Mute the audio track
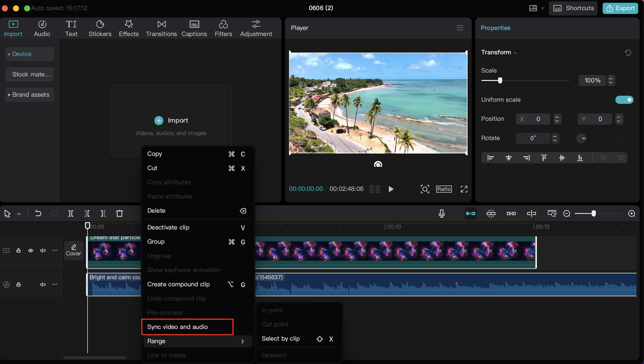Viewport: 644px width, 364px height. (42, 284)
